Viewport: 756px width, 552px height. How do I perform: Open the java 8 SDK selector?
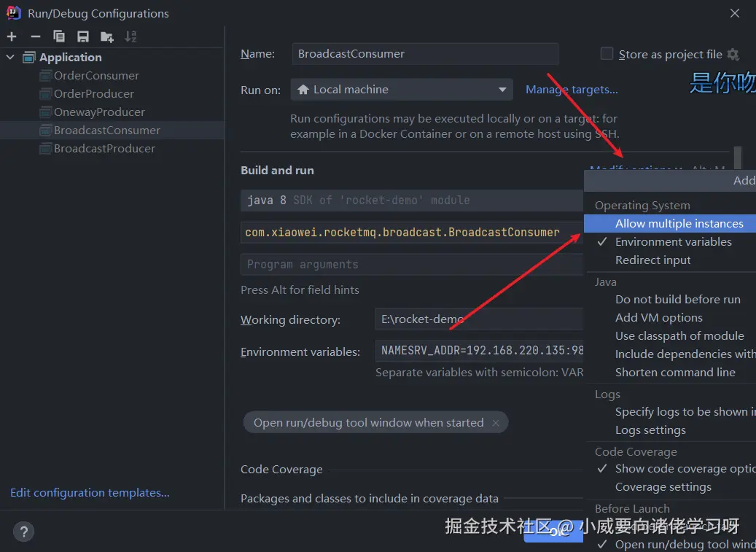[x=412, y=201]
